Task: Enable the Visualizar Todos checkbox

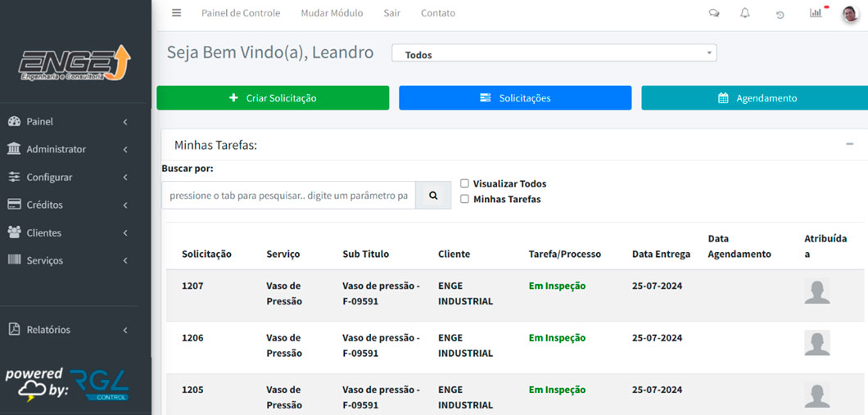Action: point(464,184)
